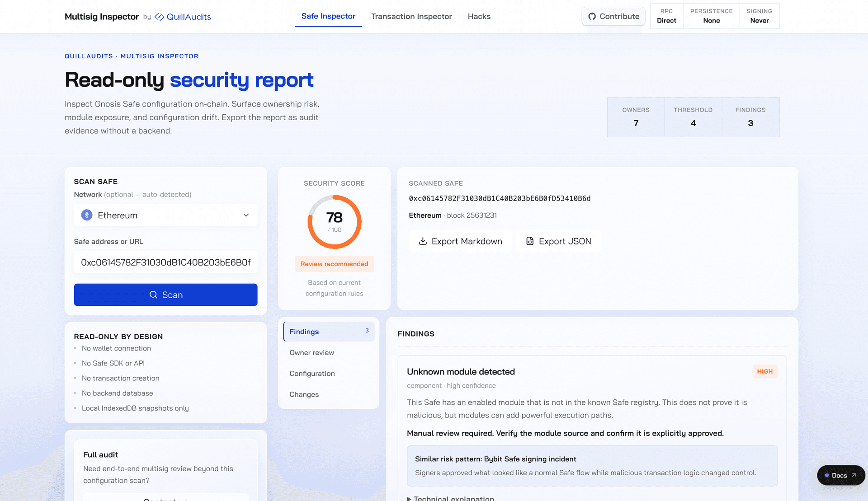The image size is (868, 501).
Task: Click the file icon for Export JSON
Action: pyautogui.click(x=530, y=241)
